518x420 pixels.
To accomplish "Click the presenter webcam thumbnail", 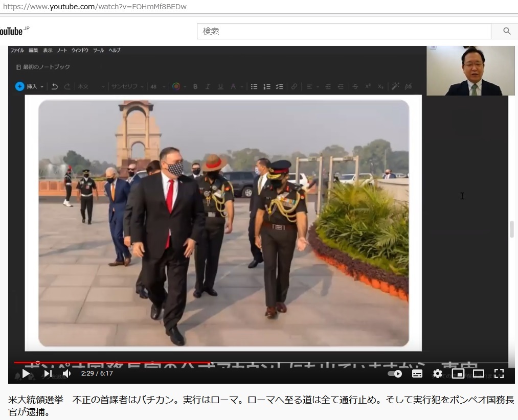I will coord(470,71).
